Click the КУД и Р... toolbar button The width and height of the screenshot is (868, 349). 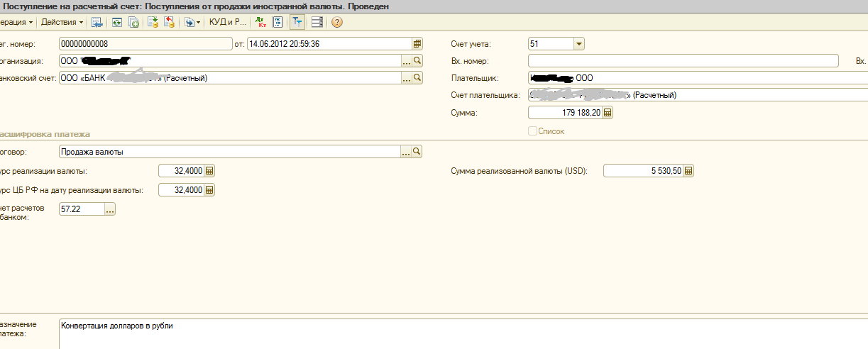click(228, 22)
